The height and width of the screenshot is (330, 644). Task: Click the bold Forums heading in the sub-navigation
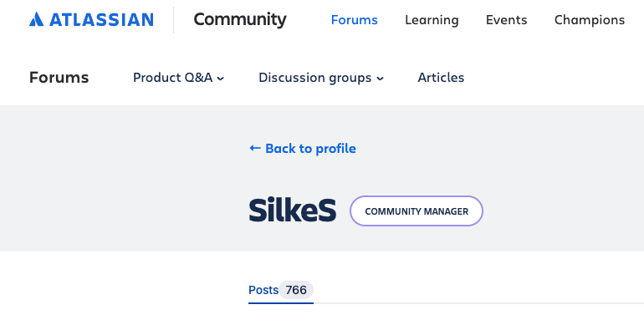(59, 77)
